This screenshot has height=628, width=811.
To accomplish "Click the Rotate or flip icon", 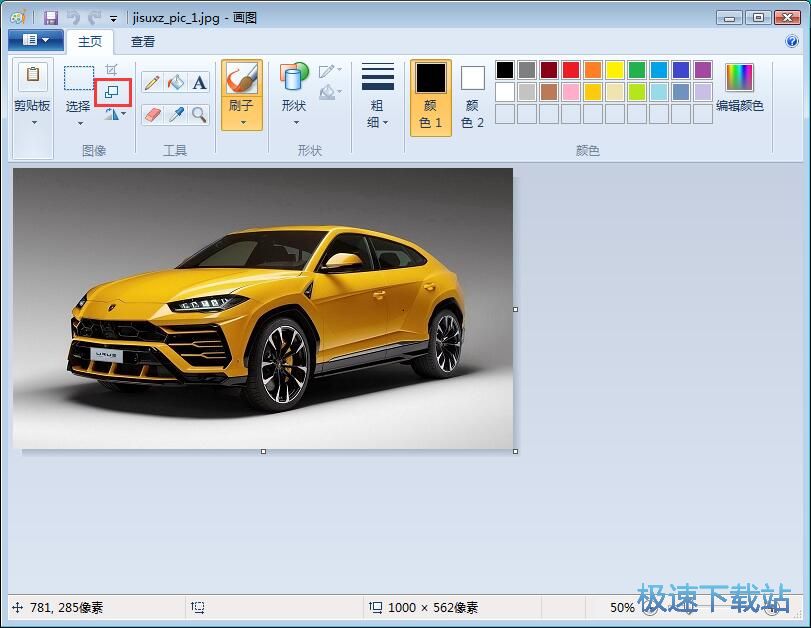I will tap(112, 114).
